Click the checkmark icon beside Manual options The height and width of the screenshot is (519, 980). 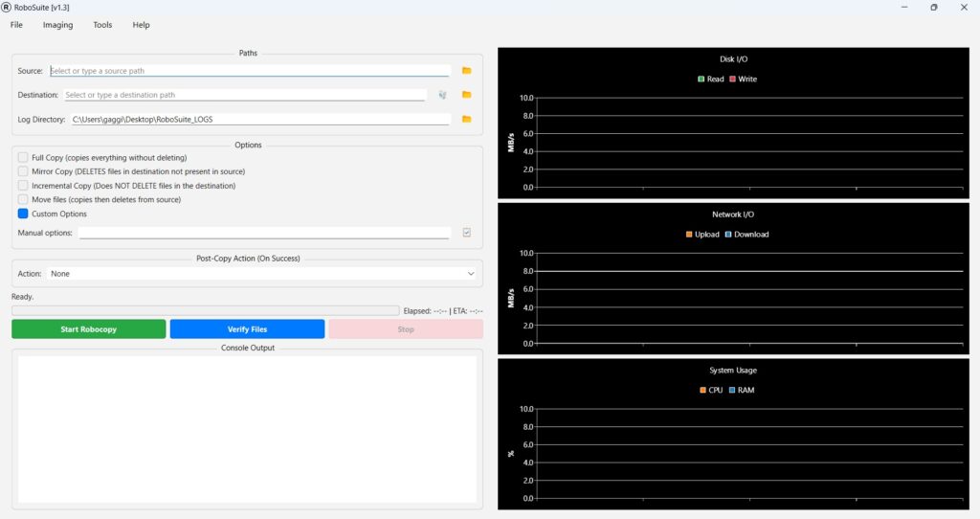tap(467, 233)
